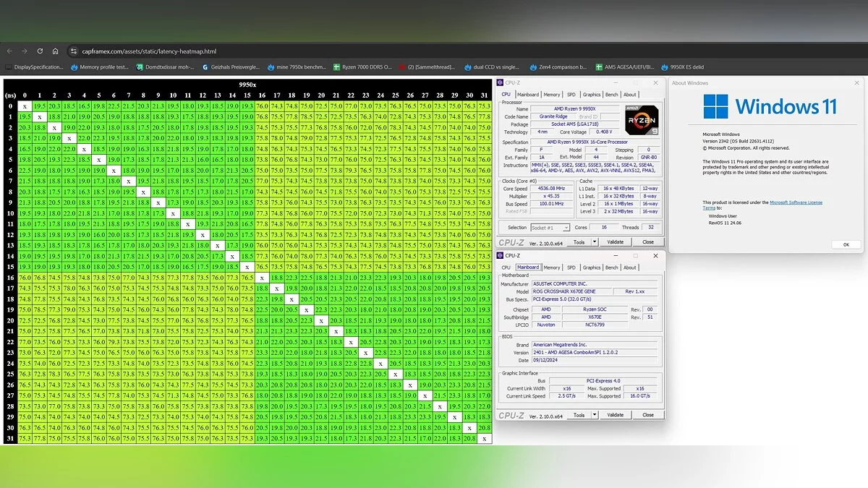
Task: Click the site info icon in address bar
Action: [x=73, y=51]
